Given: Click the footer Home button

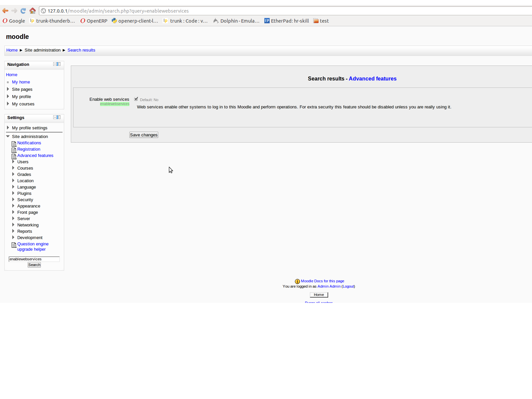Looking at the screenshot, I should 319,295.
